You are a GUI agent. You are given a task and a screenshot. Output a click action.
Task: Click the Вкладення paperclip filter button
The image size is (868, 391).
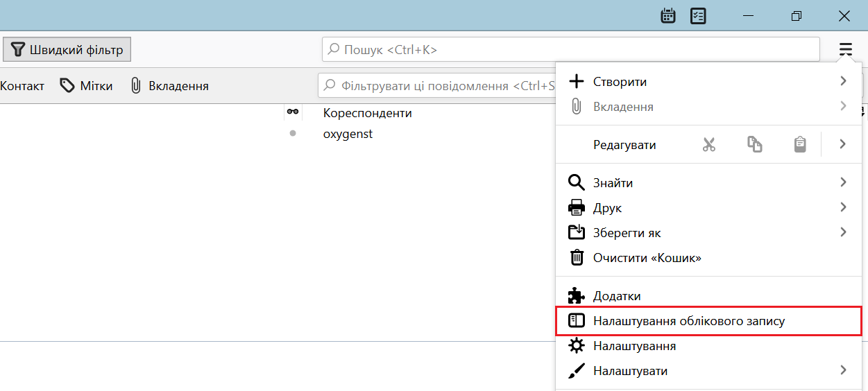pyautogui.click(x=170, y=86)
